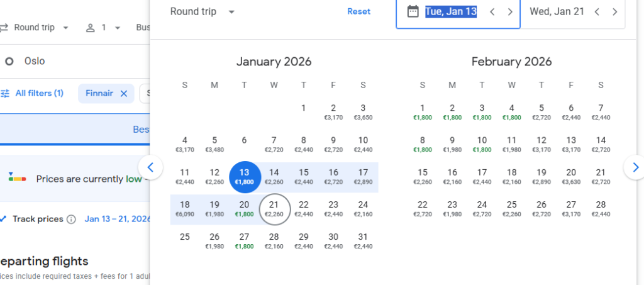Screen dimensions: 644x285
Task: Select January 18 at €6,090
Action: [185, 209]
